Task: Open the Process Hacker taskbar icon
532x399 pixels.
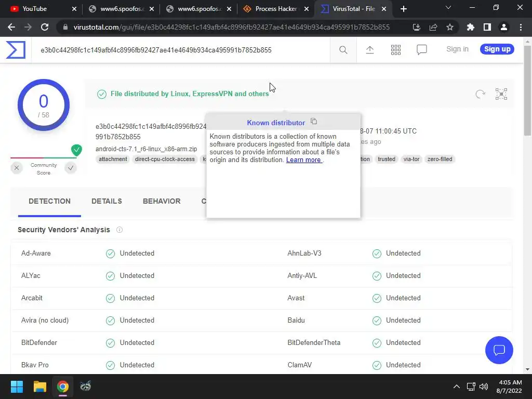Action: click(x=86, y=387)
